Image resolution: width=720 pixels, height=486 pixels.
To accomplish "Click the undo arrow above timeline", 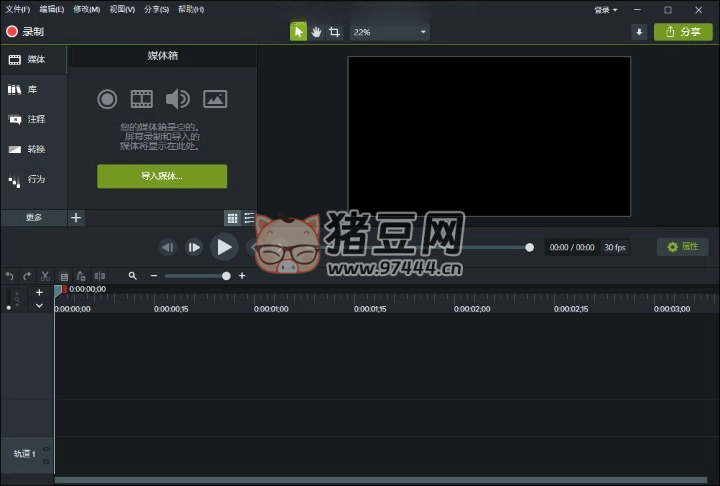I will [x=10, y=276].
